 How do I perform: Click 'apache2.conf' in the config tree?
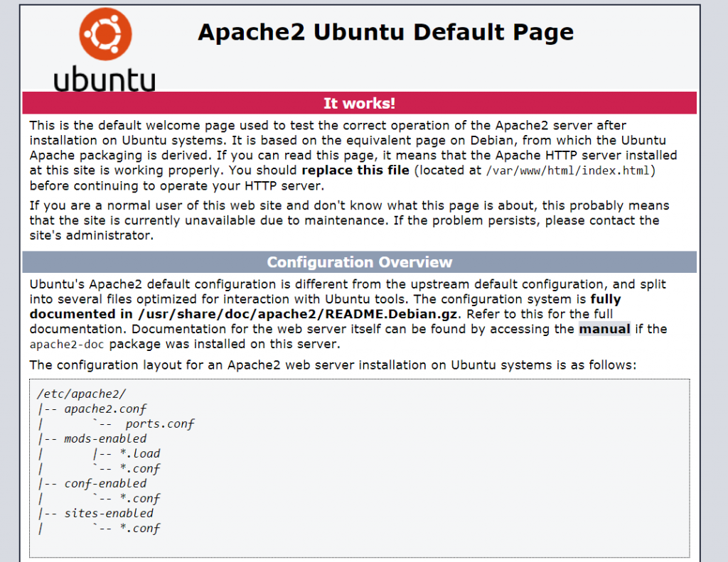pyautogui.click(x=105, y=409)
